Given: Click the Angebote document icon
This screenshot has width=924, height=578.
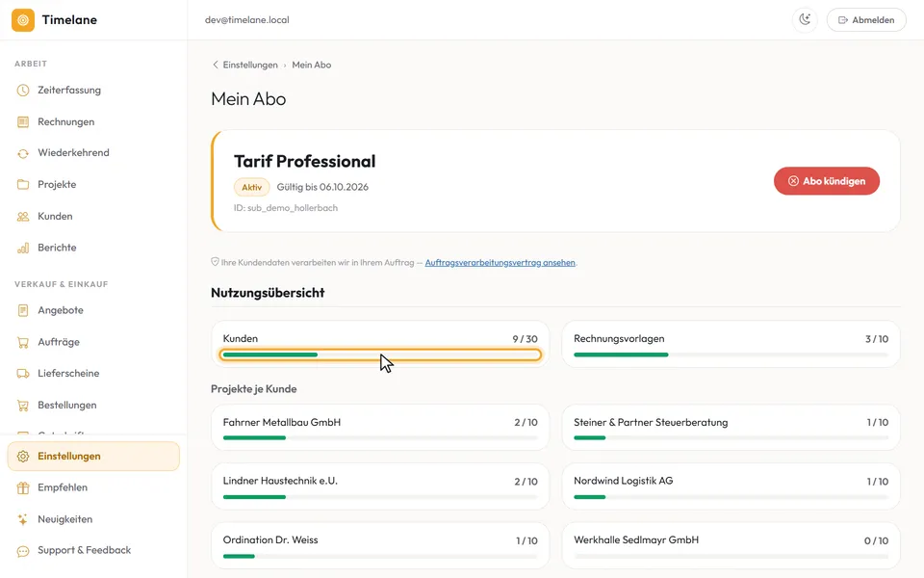Looking at the screenshot, I should coord(23,310).
